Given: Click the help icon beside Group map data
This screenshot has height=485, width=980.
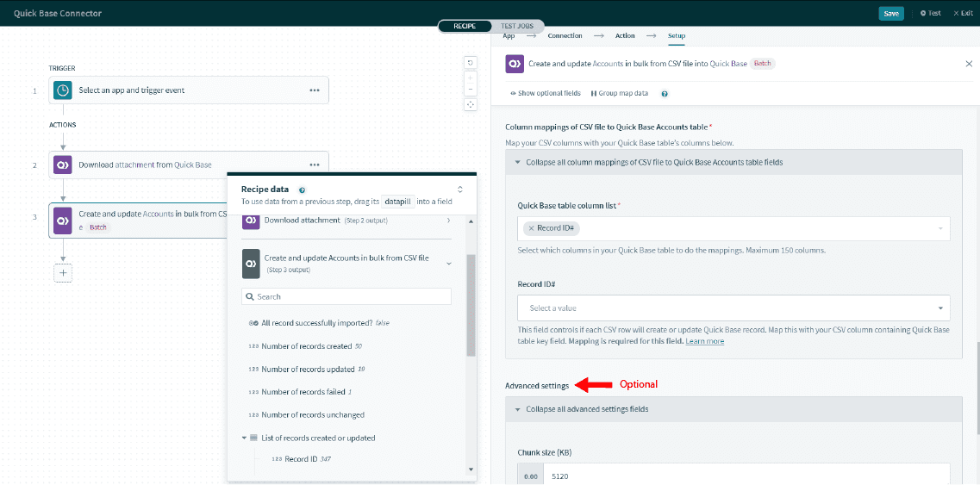Looking at the screenshot, I should click(665, 93).
